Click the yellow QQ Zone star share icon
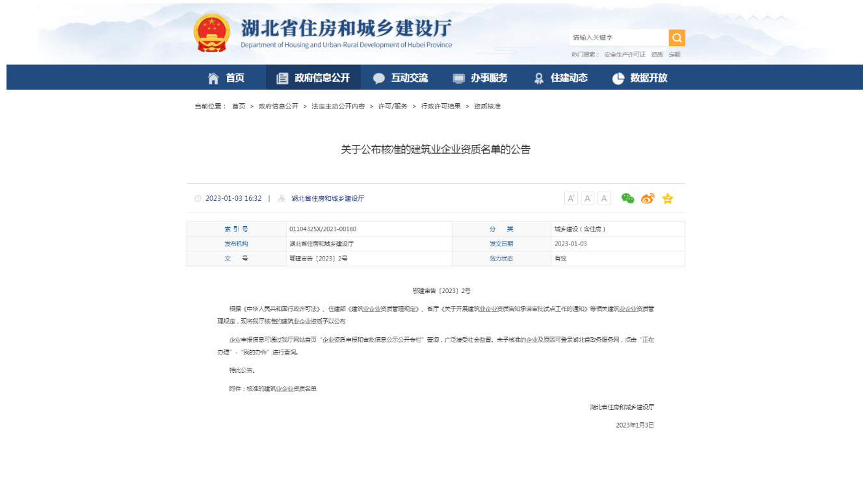 pos(667,198)
